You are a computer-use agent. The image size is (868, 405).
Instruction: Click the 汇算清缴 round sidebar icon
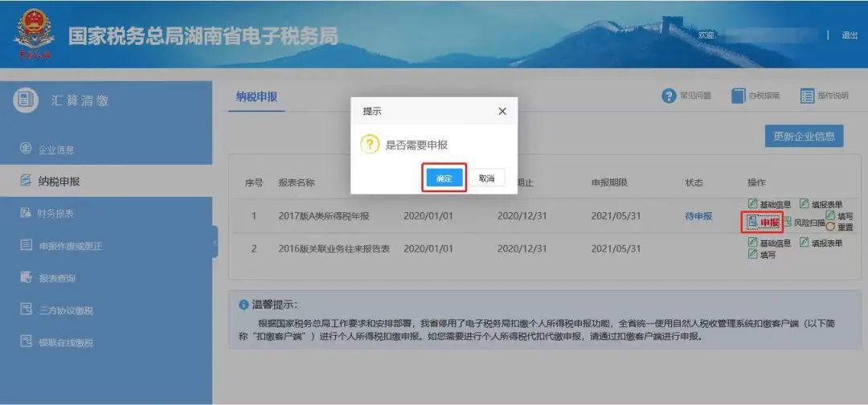pos(26,100)
